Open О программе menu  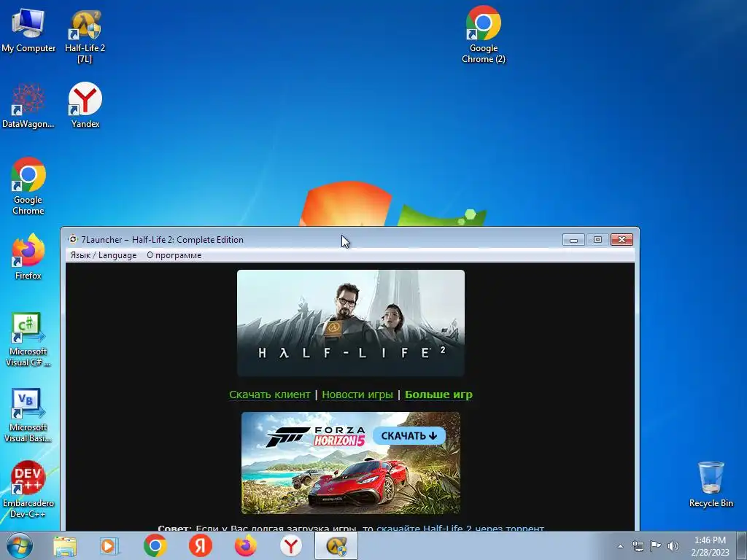coord(174,255)
